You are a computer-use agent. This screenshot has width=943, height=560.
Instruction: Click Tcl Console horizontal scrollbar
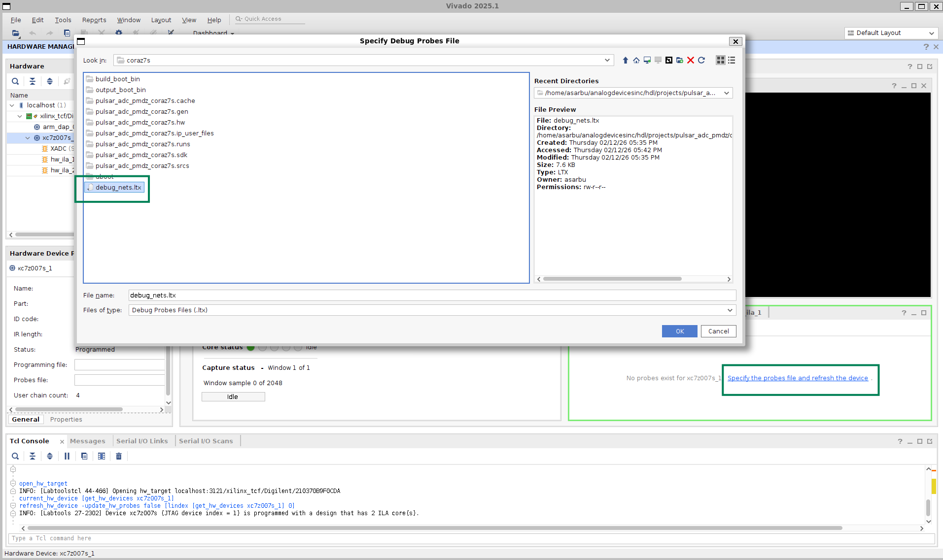coord(435,528)
